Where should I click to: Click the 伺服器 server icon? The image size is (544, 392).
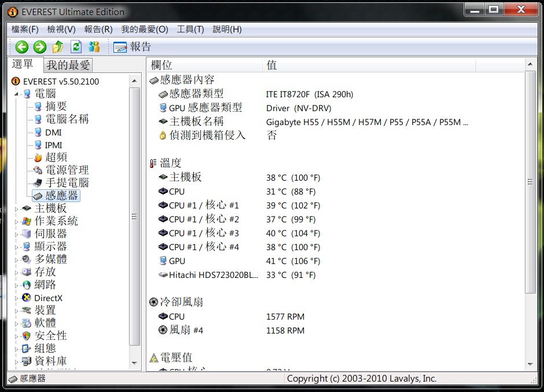27,234
